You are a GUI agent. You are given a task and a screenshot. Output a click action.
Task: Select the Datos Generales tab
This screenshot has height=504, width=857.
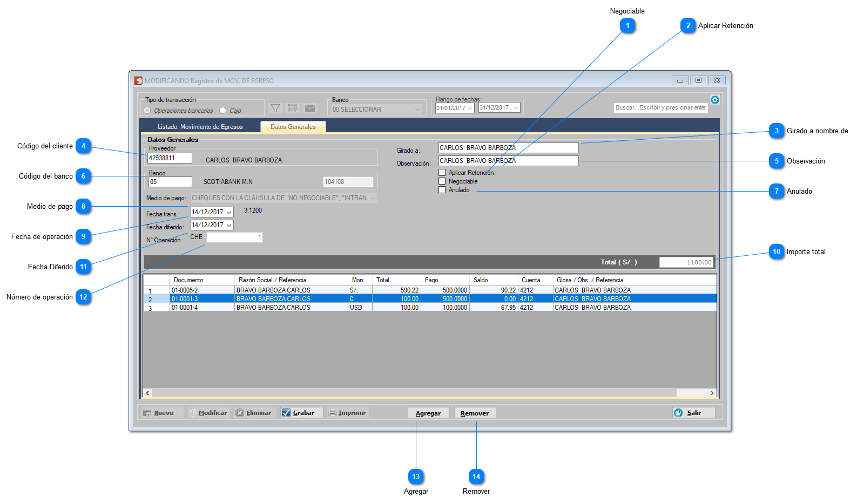click(x=293, y=127)
